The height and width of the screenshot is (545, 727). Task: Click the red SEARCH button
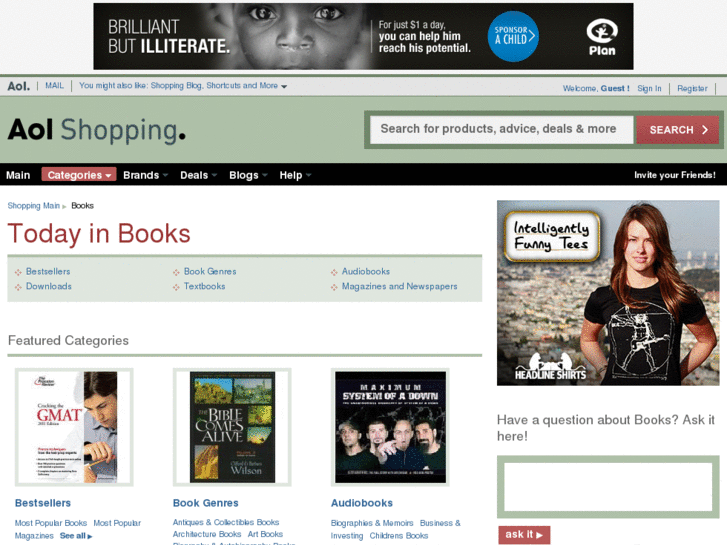pos(677,130)
